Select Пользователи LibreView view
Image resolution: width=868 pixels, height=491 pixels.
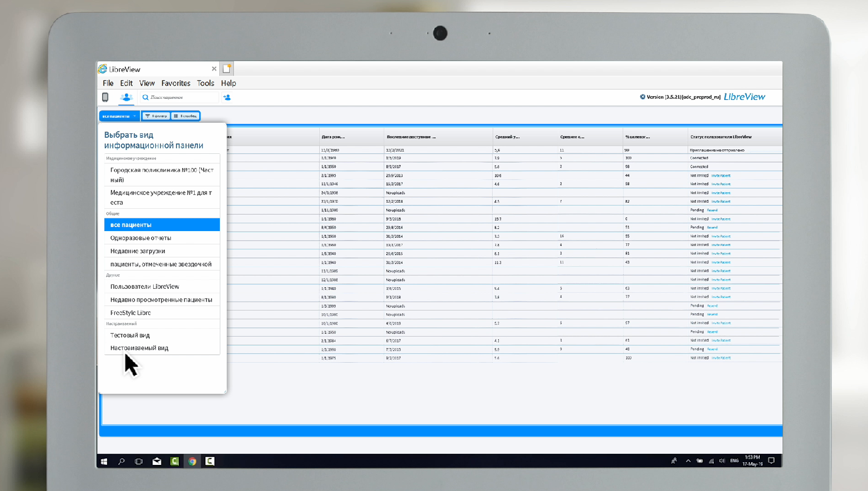(x=162, y=287)
